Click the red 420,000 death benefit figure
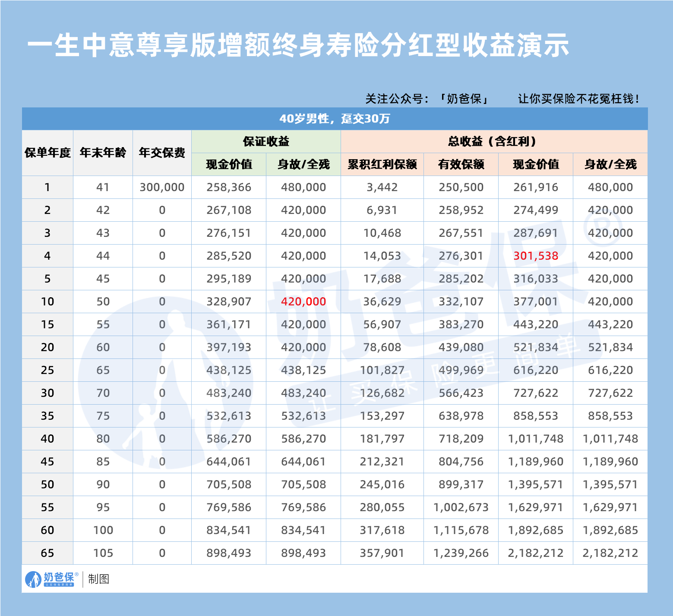The image size is (673, 616). coord(303,302)
